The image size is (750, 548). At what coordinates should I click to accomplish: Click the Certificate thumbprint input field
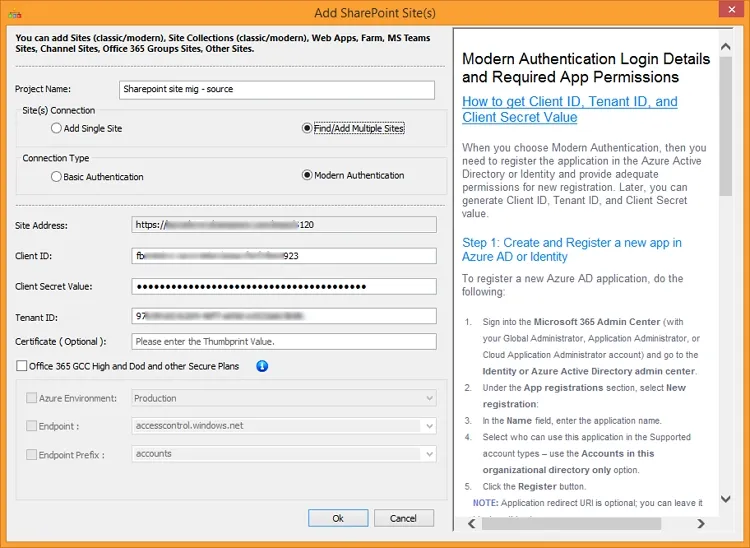tap(284, 342)
